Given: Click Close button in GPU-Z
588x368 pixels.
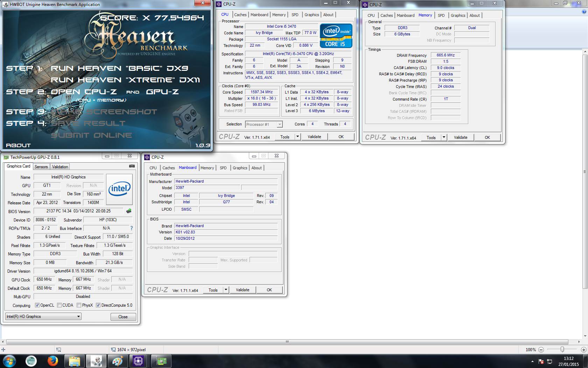Looking at the screenshot, I should click(123, 317).
